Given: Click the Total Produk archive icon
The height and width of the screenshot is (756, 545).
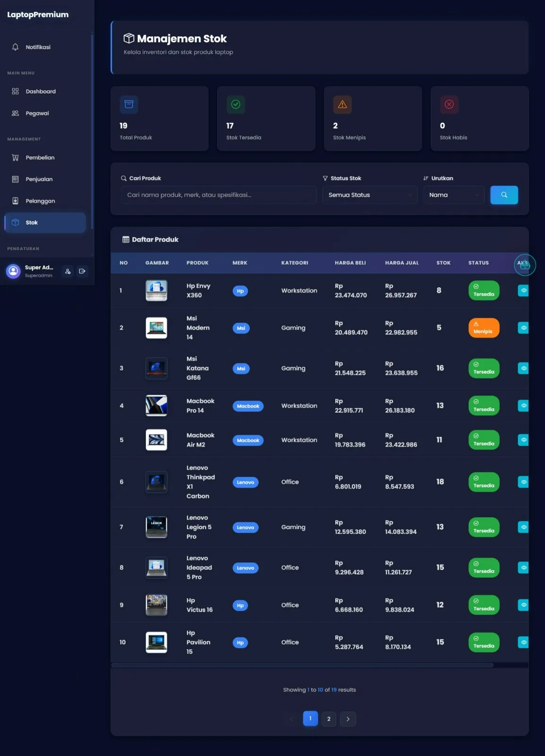Looking at the screenshot, I should 129,104.
